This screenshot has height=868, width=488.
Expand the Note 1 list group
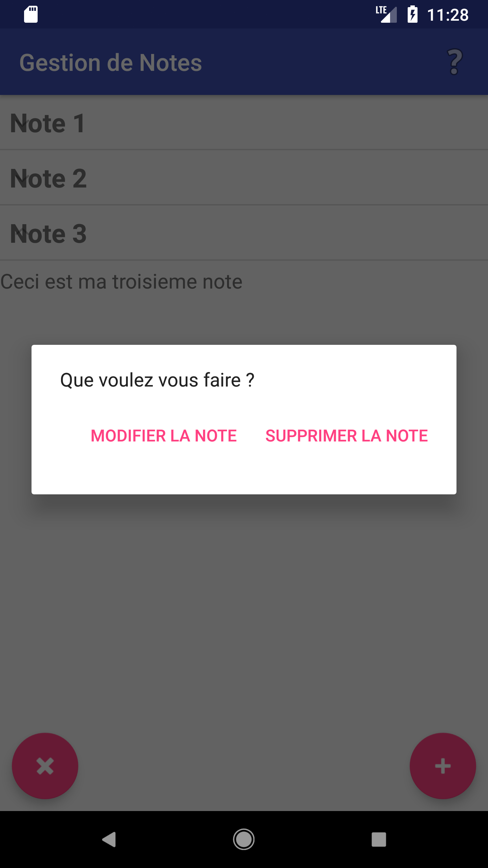point(244,123)
